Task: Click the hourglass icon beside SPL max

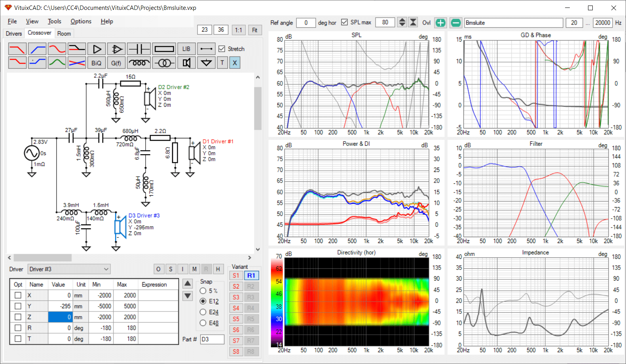Action: 413,23
